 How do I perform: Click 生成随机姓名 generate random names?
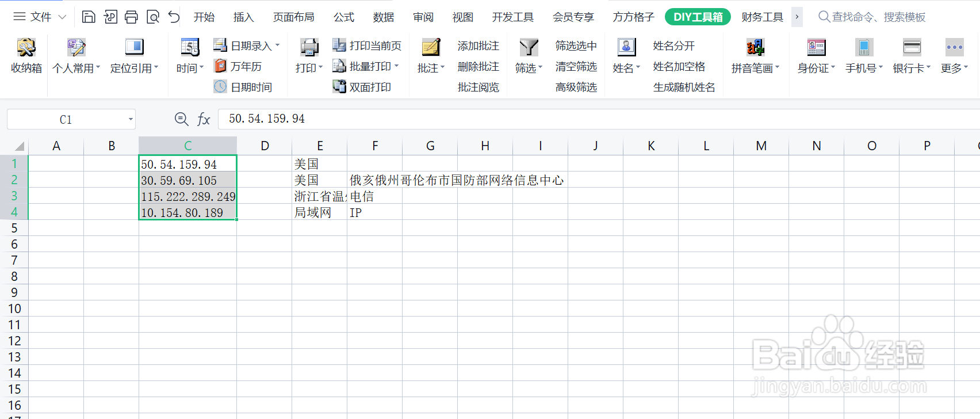click(684, 87)
